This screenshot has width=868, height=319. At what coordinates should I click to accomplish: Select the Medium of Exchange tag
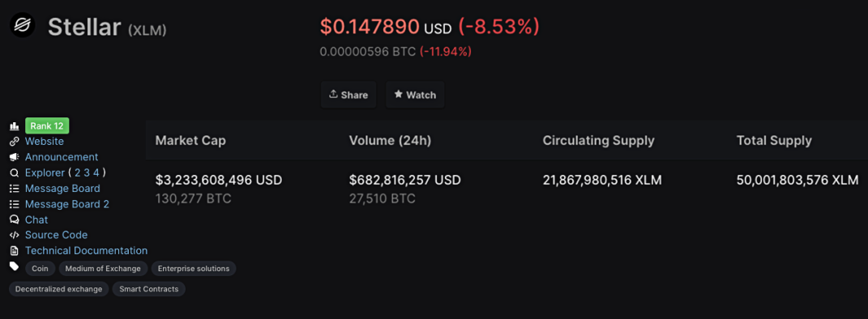[103, 269]
